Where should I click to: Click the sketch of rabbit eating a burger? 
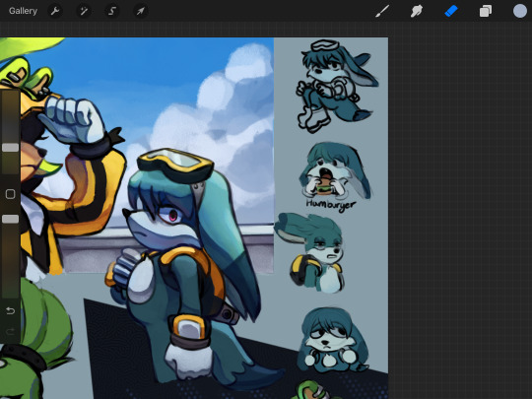335,170
